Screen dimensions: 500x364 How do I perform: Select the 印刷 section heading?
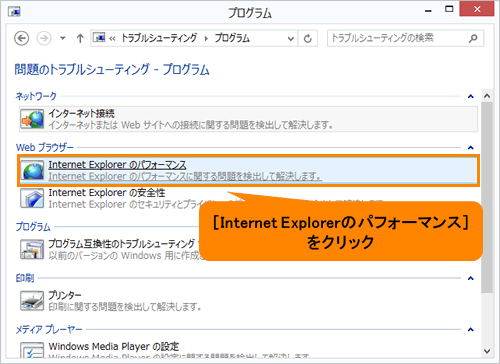(25, 278)
